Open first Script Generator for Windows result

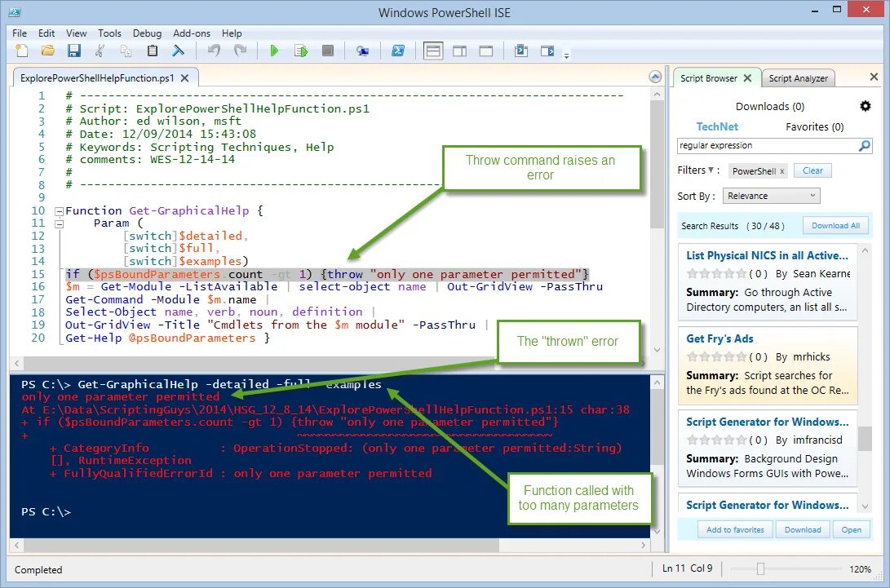coord(767,422)
